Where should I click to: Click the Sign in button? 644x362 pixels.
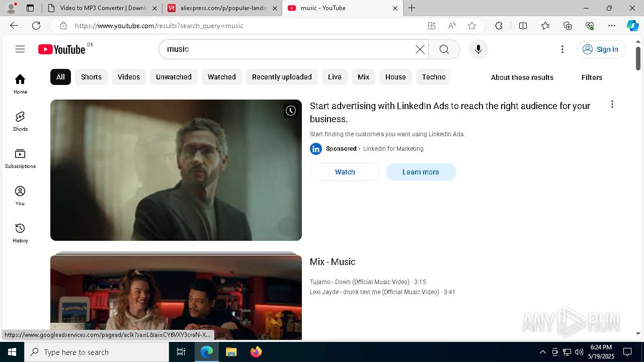601,49
